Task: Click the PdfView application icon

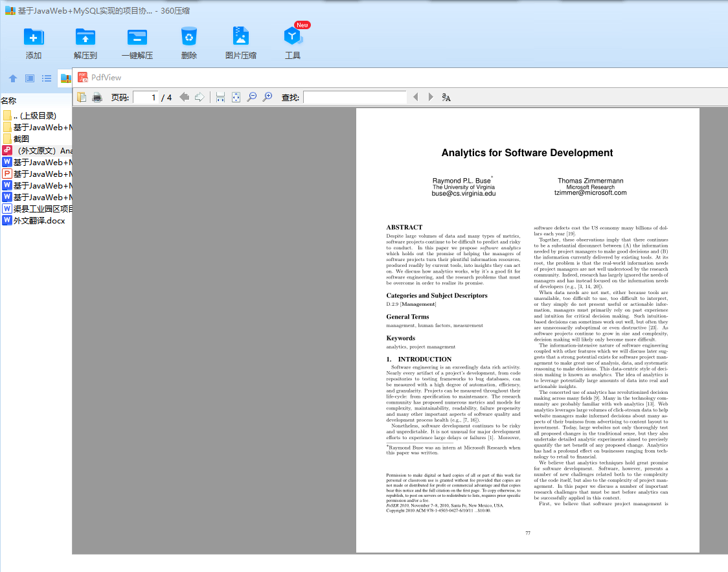Action: [x=83, y=77]
